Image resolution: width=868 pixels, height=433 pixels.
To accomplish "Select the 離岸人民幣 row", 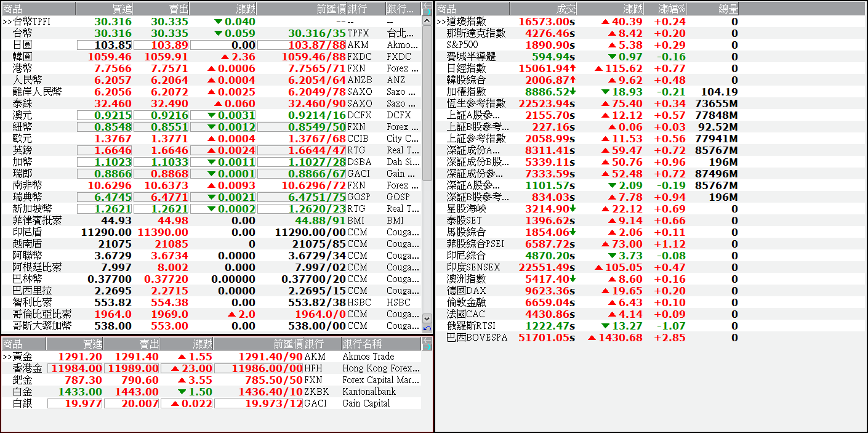I will (x=212, y=92).
